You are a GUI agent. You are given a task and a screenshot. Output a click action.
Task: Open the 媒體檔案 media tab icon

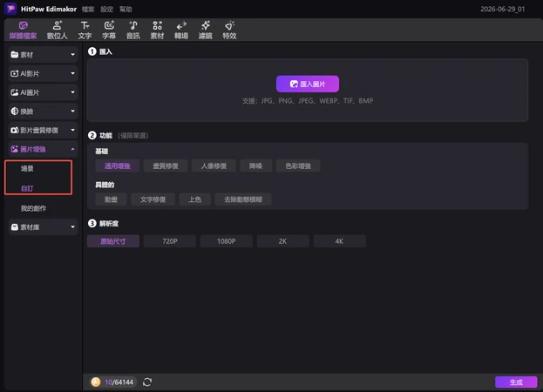coord(23,25)
